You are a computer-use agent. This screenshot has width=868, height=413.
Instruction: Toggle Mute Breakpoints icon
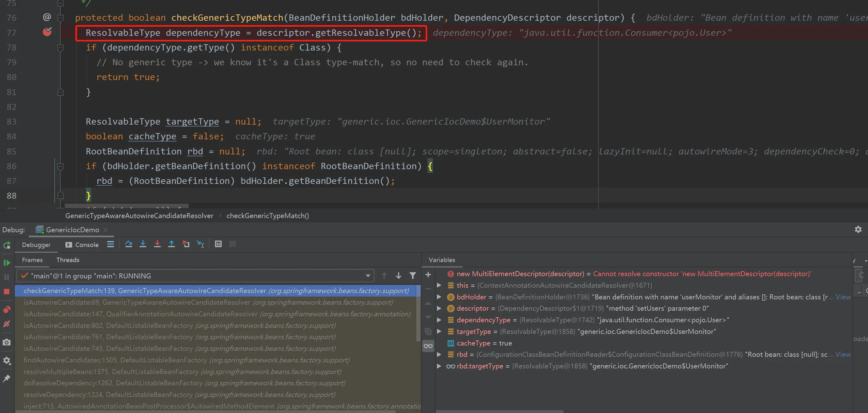[6, 324]
